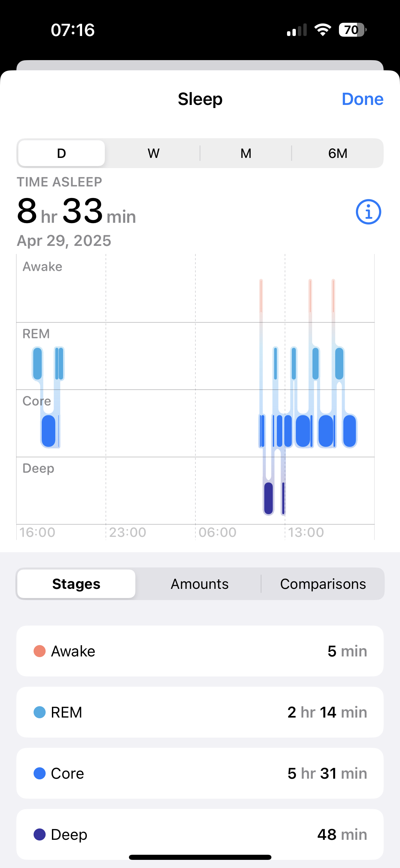The width and height of the screenshot is (400, 868).
Task: Tap the Wi-Fi status icon
Action: click(323, 30)
